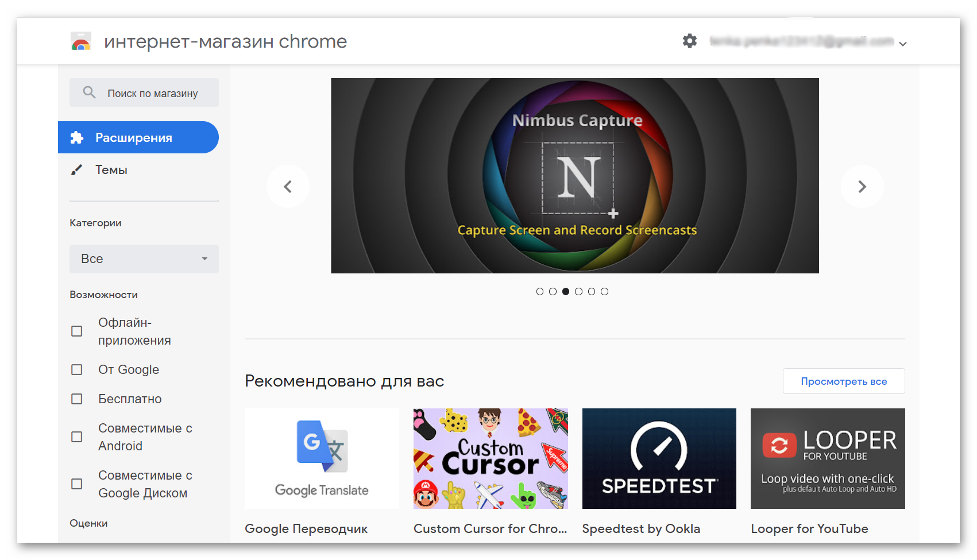Enable the 'От Google' filter checkbox
Viewport: 977px width, 560px height.
pos(76,370)
